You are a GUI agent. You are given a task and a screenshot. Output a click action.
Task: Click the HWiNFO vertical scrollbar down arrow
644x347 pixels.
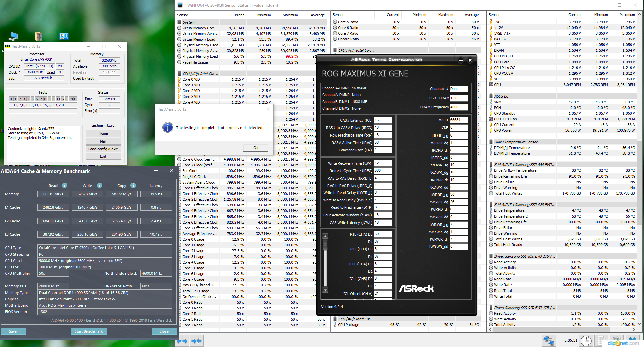point(640,324)
